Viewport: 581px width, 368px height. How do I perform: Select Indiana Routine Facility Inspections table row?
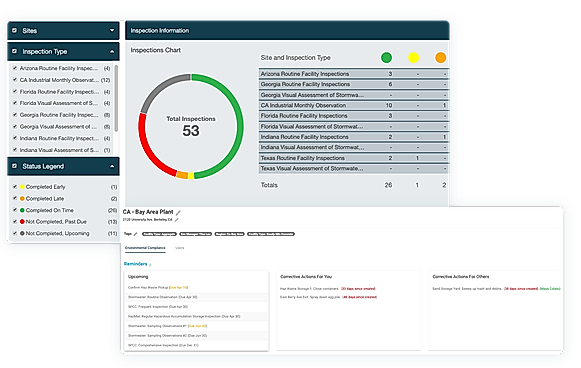[353, 137]
